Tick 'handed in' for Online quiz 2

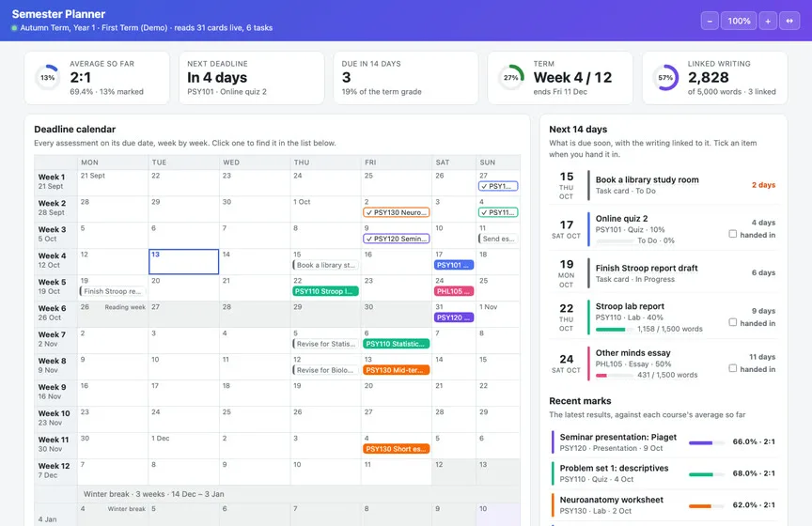pos(733,234)
